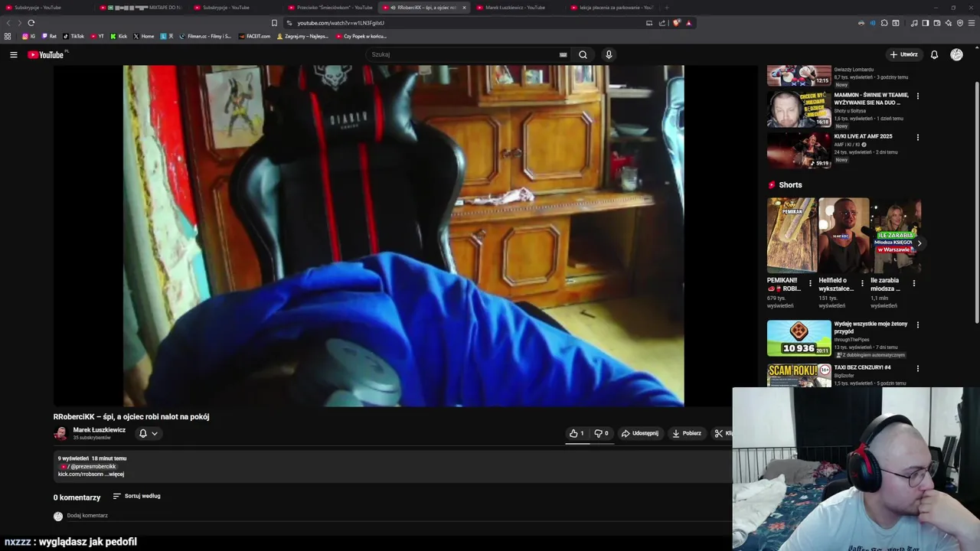
Task: Show next Shorts with the right arrow
Action: click(920, 243)
